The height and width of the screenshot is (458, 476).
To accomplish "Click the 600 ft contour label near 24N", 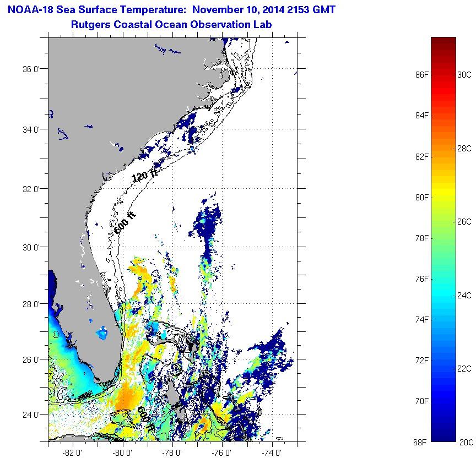I will (x=147, y=420).
